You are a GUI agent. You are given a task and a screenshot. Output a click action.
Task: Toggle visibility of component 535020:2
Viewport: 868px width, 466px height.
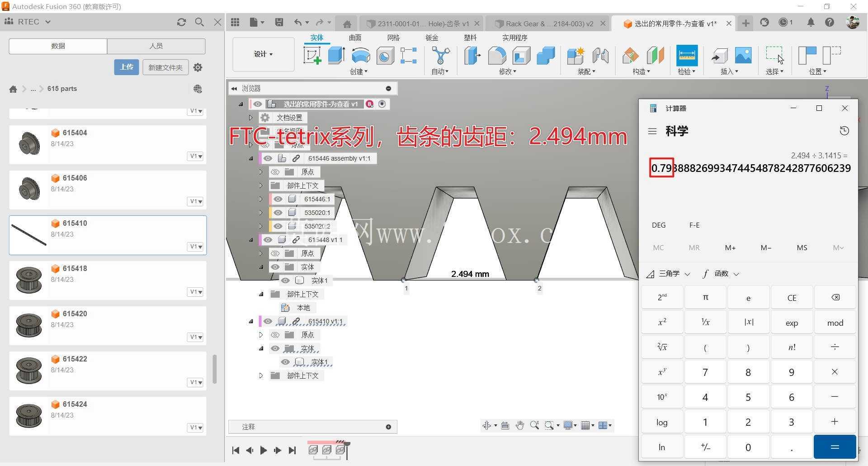278,226
